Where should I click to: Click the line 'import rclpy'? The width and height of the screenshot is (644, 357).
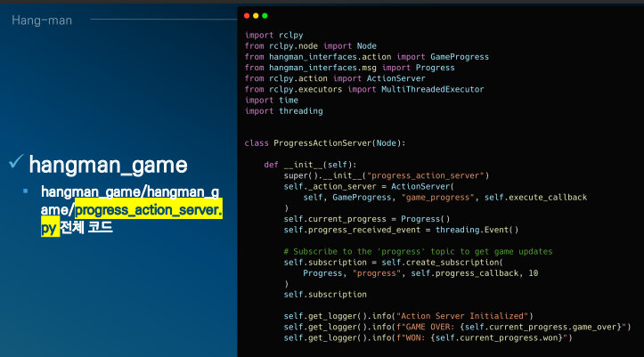tap(274, 36)
